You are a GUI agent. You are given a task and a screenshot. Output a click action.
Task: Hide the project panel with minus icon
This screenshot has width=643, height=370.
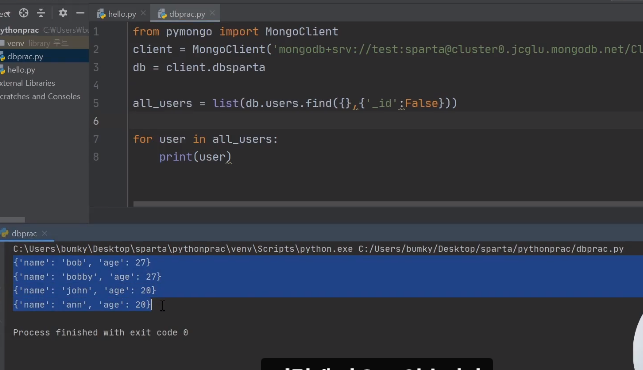pyautogui.click(x=80, y=13)
